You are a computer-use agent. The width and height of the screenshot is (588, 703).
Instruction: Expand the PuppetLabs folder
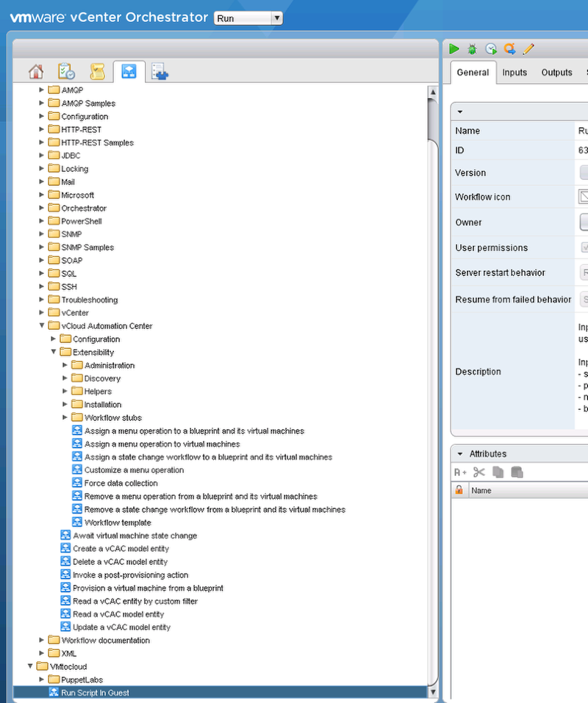42,679
